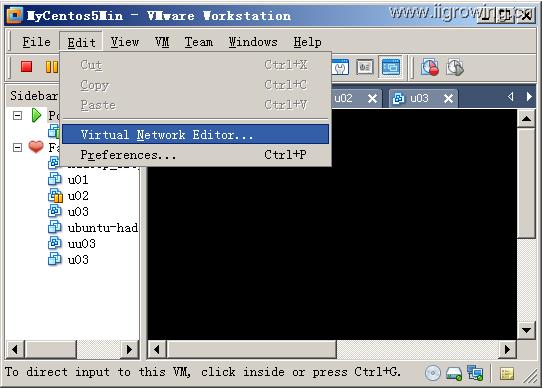
Task: Close the u03 tab
Action: coord(448,99)
